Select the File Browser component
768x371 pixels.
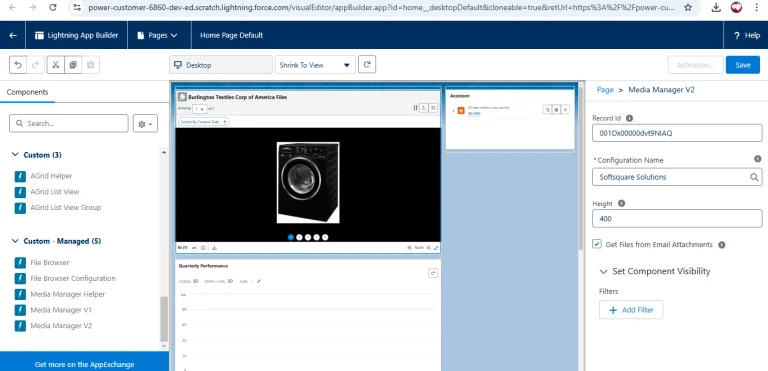coord(49,263)
